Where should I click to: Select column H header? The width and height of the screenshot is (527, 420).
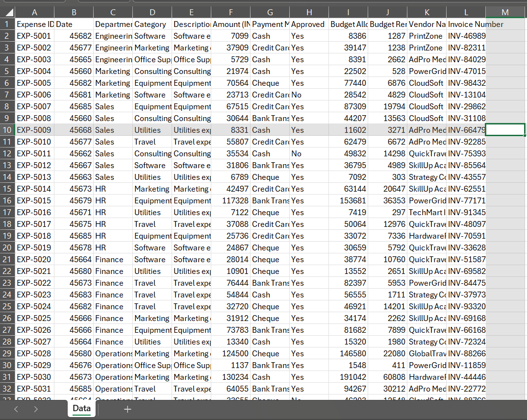point(309,12)
